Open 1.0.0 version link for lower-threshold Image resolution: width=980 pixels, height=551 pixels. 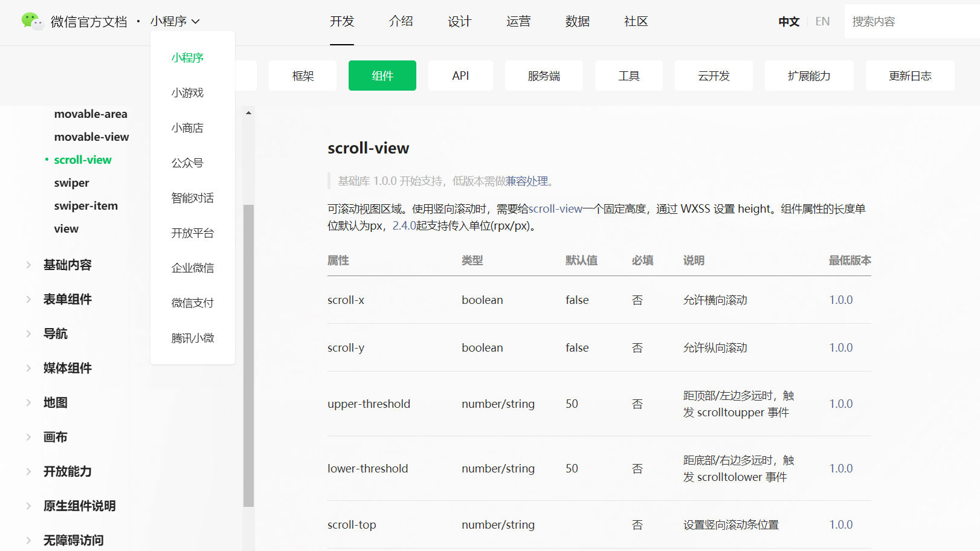(x=840, y=469)
